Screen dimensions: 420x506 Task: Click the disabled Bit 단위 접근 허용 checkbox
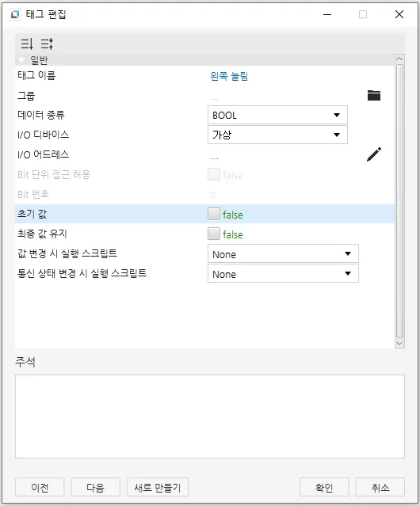[214, 174]
